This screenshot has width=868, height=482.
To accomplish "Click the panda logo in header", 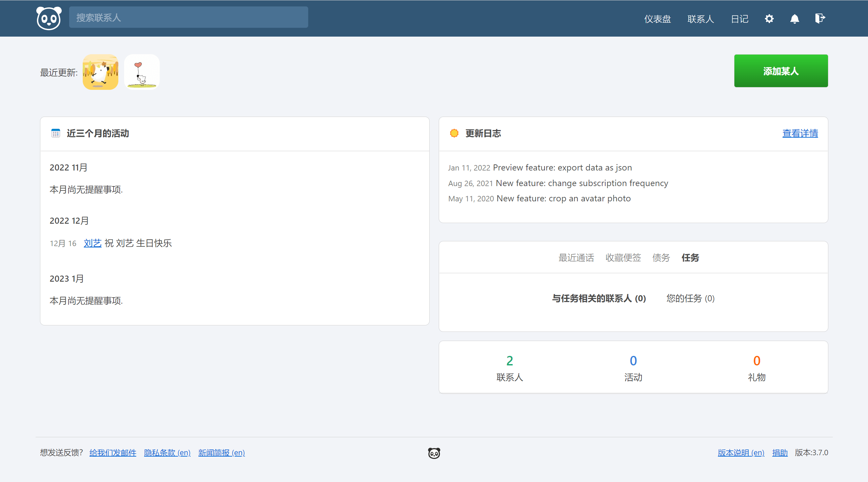I will [49, 18].
